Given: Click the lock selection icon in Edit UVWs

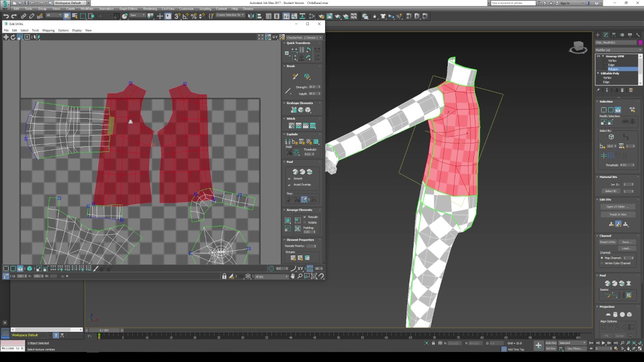Looking at the screenshot, I should [x=224, y=276].
